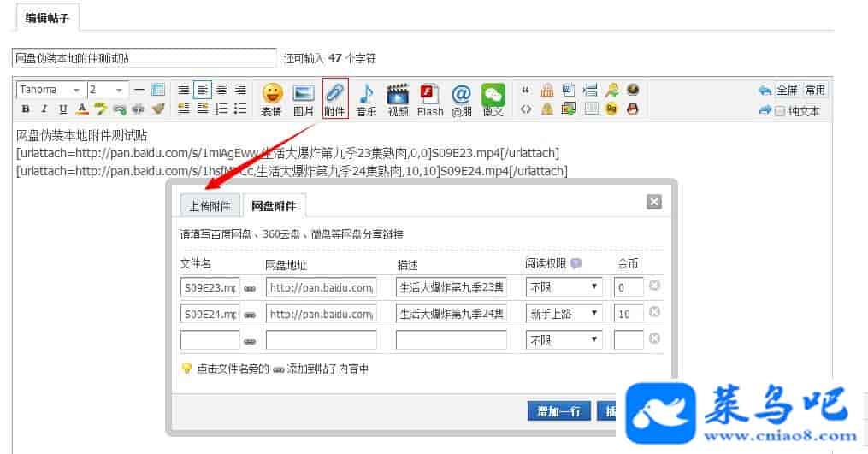Screen dimensions: 868x454
Task: Insert a quotation with the quote marks icon
Action: (526, 91)
